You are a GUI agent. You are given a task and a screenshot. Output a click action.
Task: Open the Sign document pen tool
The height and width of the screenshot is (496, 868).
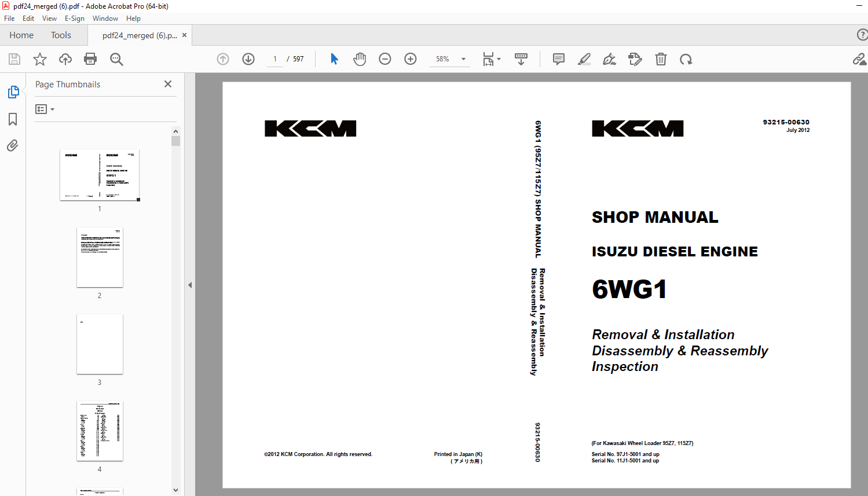pyautogui.click(x=610, y=59)
